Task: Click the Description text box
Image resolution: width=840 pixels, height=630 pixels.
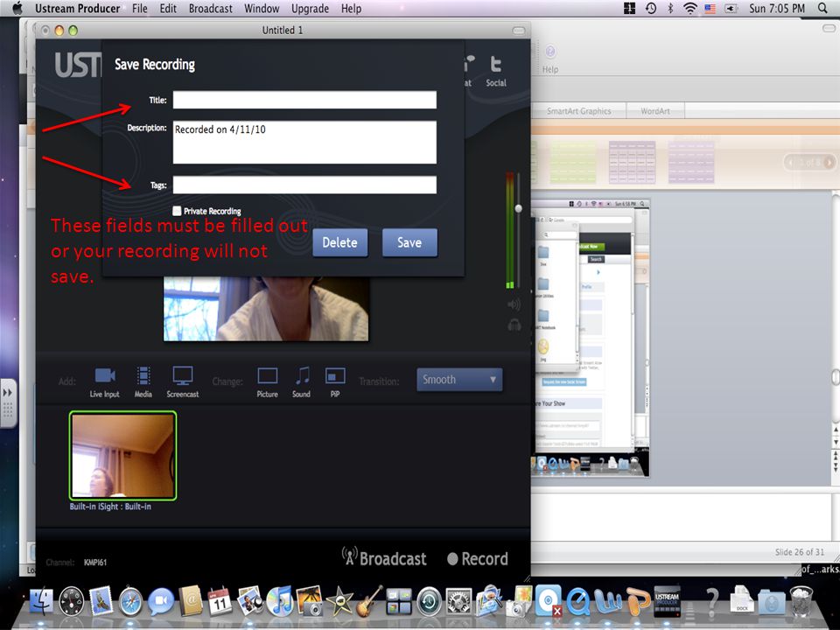Action: coord(304,142)
